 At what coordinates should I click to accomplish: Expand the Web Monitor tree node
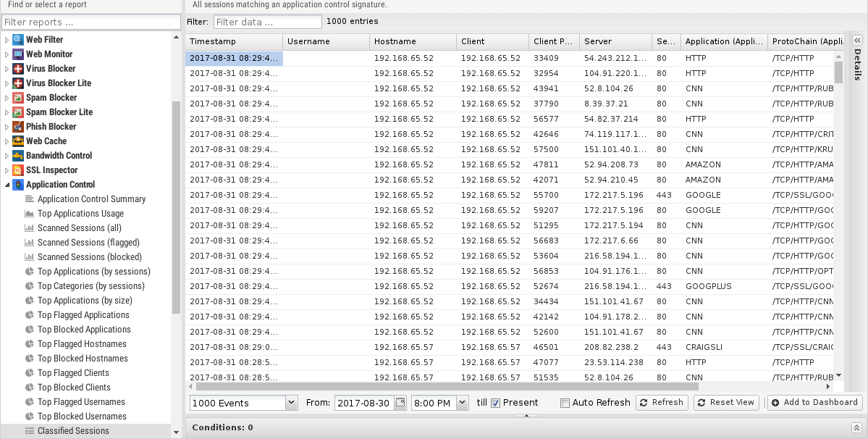point(7,54)
